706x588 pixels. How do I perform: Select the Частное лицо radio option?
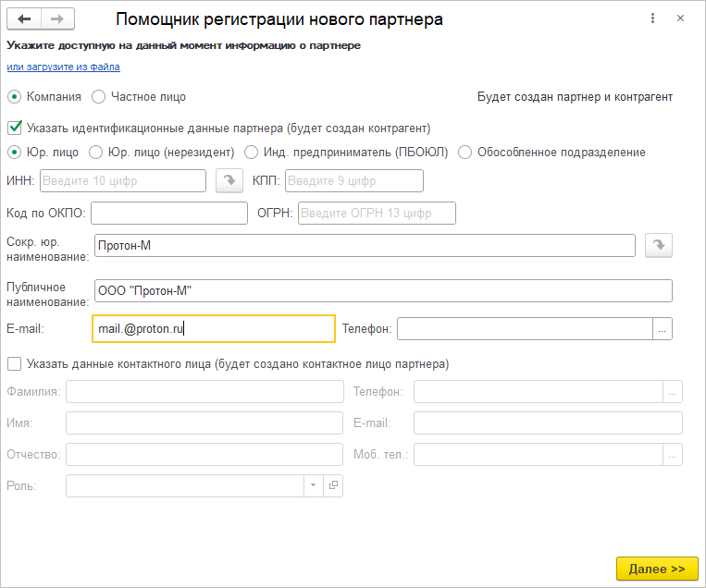[99, 96]
